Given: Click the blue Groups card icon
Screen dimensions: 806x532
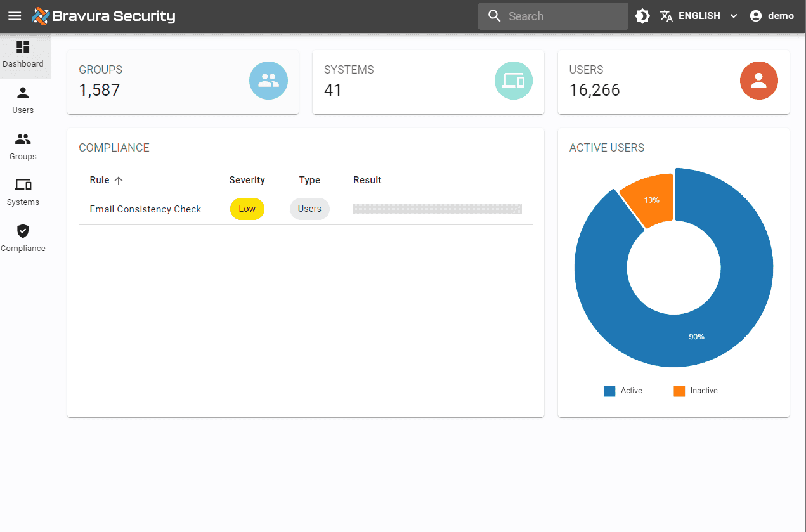Looking at the screenshot, I should (x=268, y=81).
